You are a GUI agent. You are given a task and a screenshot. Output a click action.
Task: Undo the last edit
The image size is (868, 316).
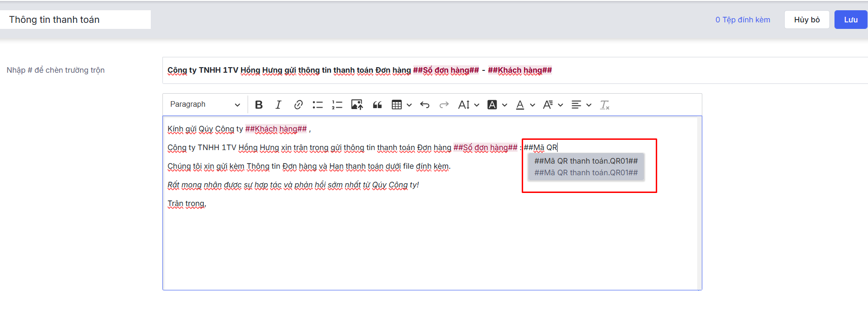coord(424,105)
